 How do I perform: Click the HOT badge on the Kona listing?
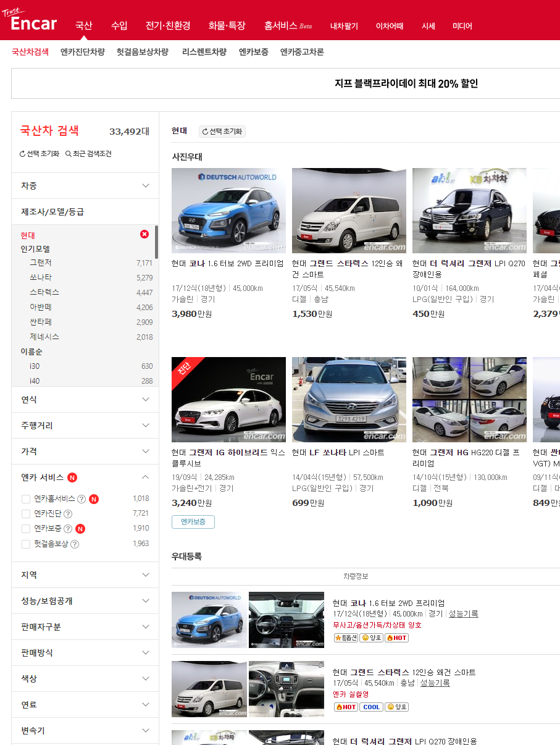[x=396, y=638]
